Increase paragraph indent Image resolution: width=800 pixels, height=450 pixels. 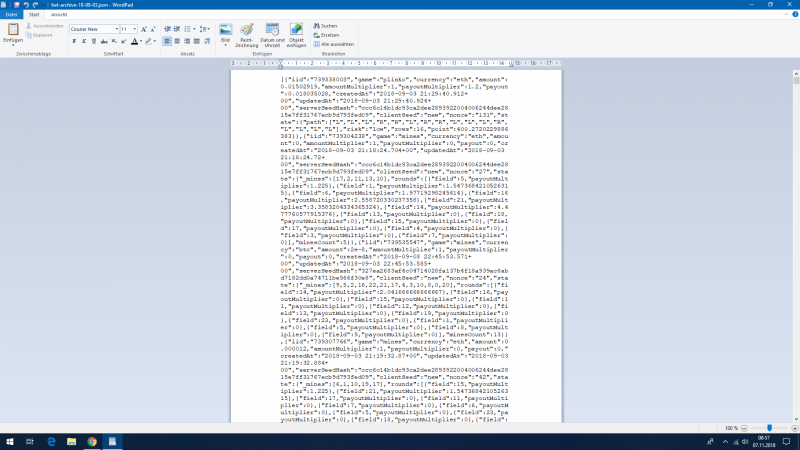click(177, 29)
